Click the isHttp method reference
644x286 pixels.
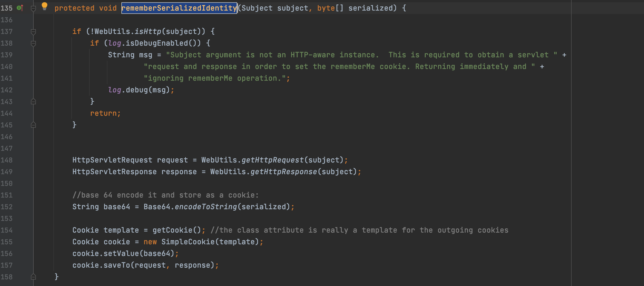(x=148, y=31)
